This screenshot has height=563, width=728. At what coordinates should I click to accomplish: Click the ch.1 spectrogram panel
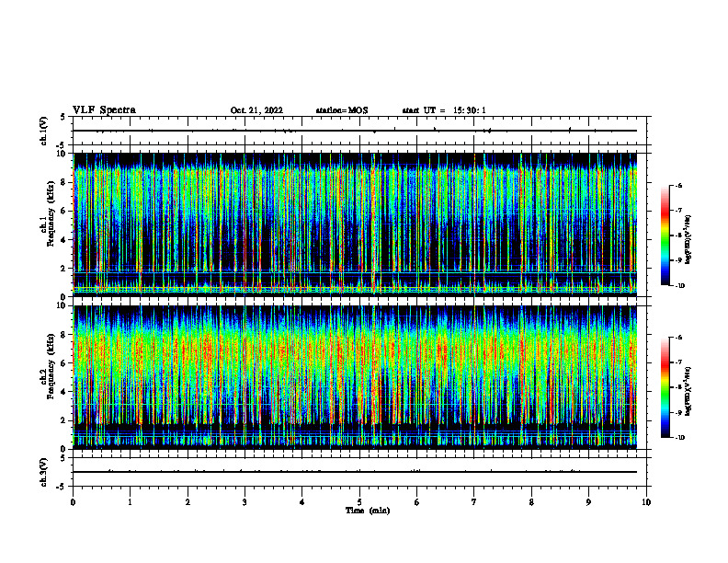click(355, 224)
